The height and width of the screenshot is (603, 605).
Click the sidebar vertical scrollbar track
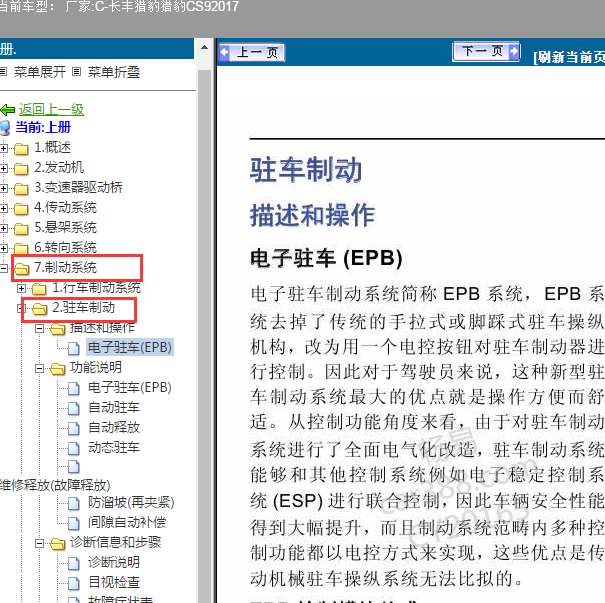204,336
